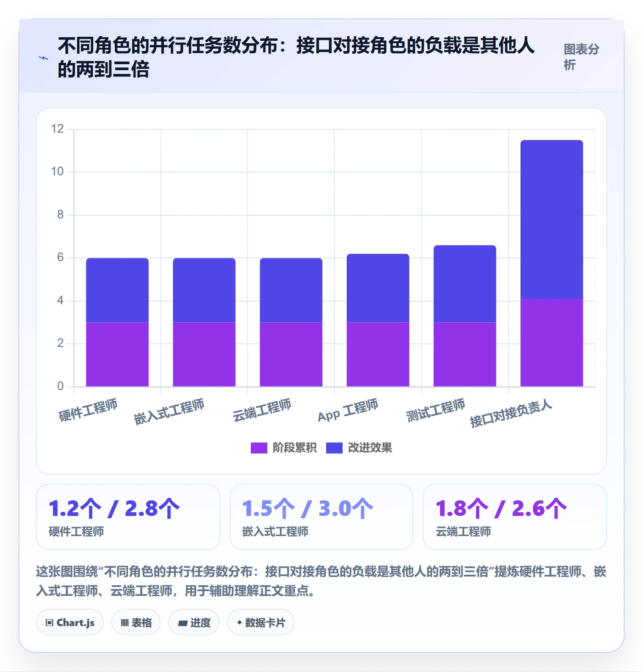Click the y-axis value 4
The width and height of the screenshot is (643, 672).
pos(60,300)
